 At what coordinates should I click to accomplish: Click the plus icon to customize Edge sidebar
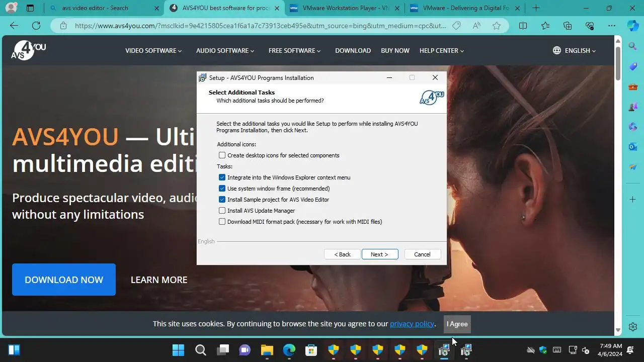tap(633, 200)
